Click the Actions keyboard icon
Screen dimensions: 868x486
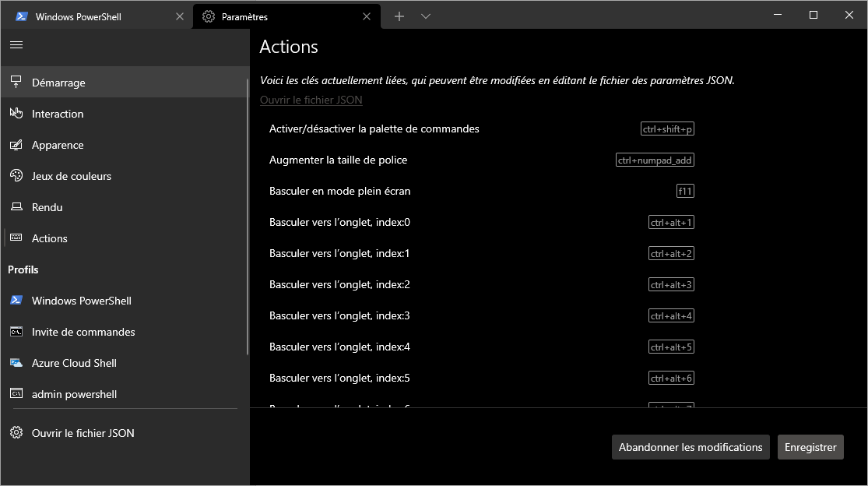[x=16, y=238]
